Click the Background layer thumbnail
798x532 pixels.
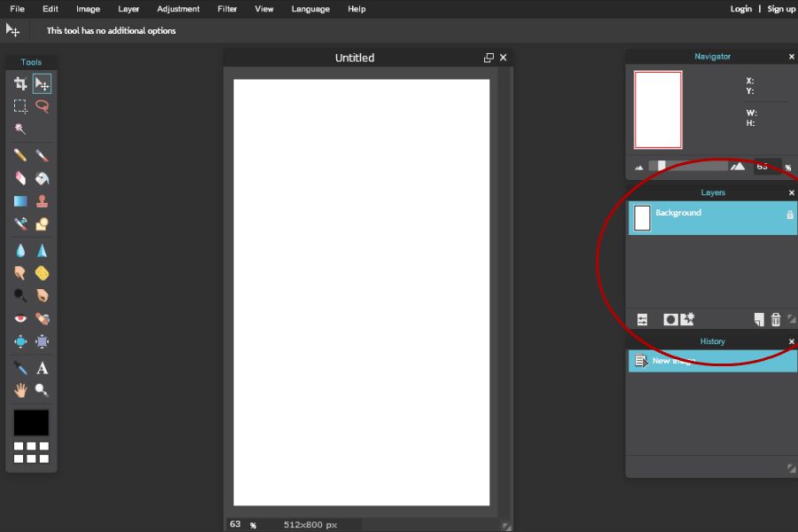(x=642, y=218)
